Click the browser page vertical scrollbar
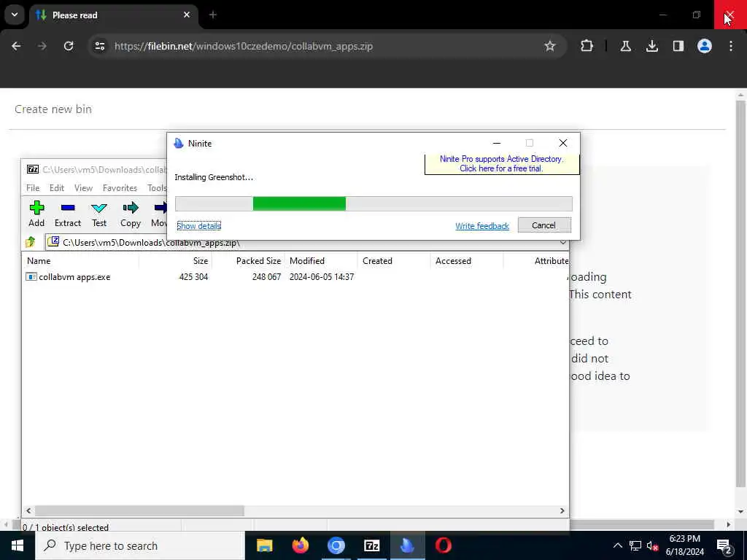 pos(740,293)
